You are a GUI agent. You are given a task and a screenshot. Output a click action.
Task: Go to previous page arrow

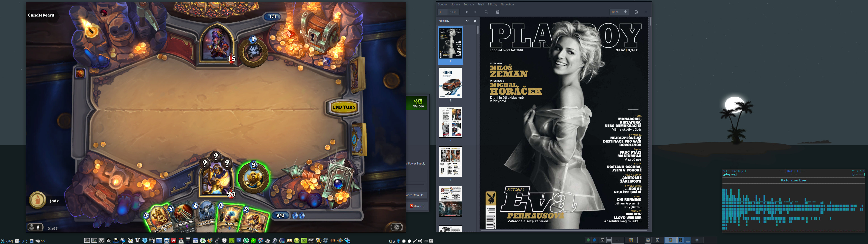(x=467, y=12)
